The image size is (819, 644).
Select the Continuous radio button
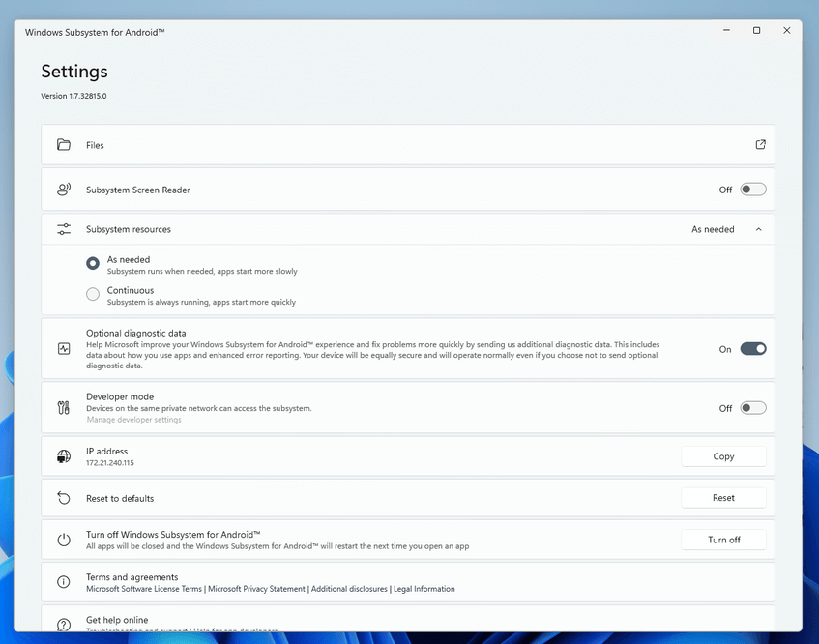[93, 294]
